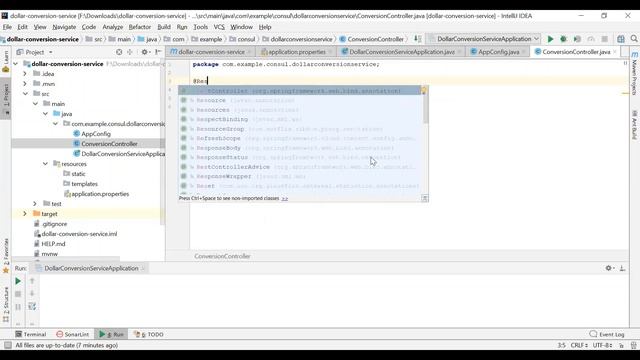Image resolution: width=640 pixels, height=360 pixels.
Task: Toggle the Favorites tool window
Action: [6, 256]
